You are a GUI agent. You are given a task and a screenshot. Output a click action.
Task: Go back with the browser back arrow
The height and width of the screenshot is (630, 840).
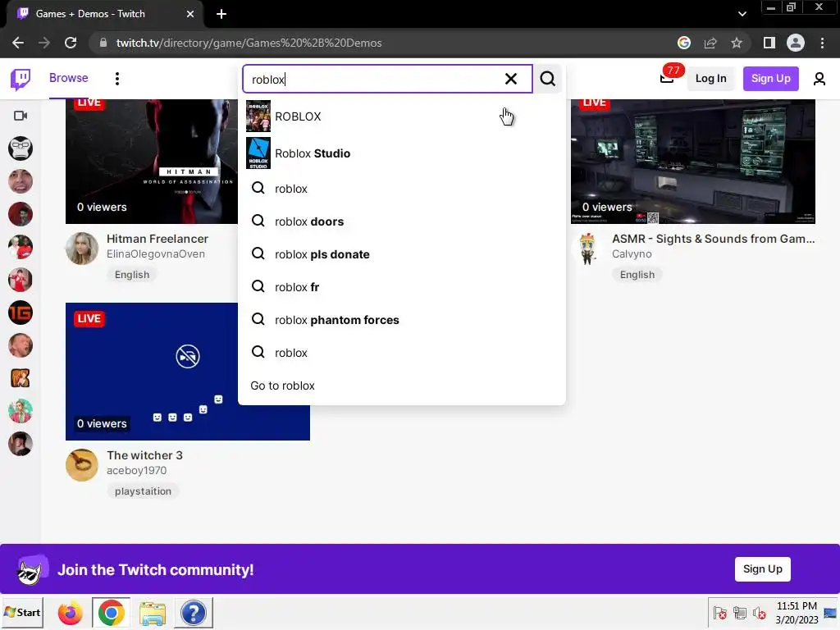pos(18,43)
